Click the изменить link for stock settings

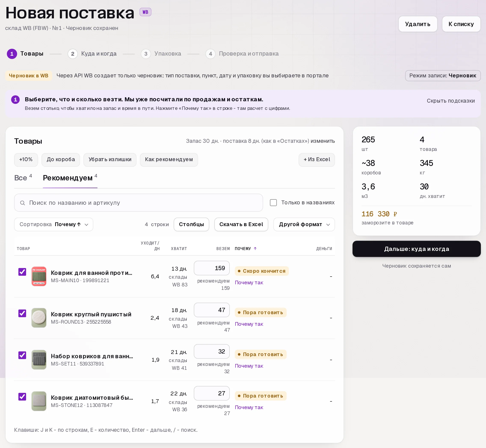[x=323, y=141]
